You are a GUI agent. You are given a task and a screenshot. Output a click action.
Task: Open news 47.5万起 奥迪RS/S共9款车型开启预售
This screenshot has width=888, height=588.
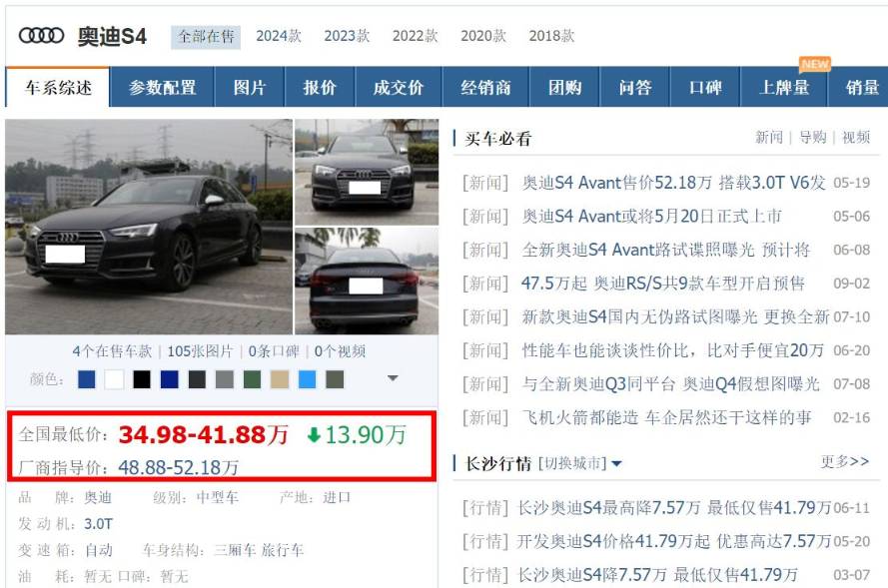[663, 283]
